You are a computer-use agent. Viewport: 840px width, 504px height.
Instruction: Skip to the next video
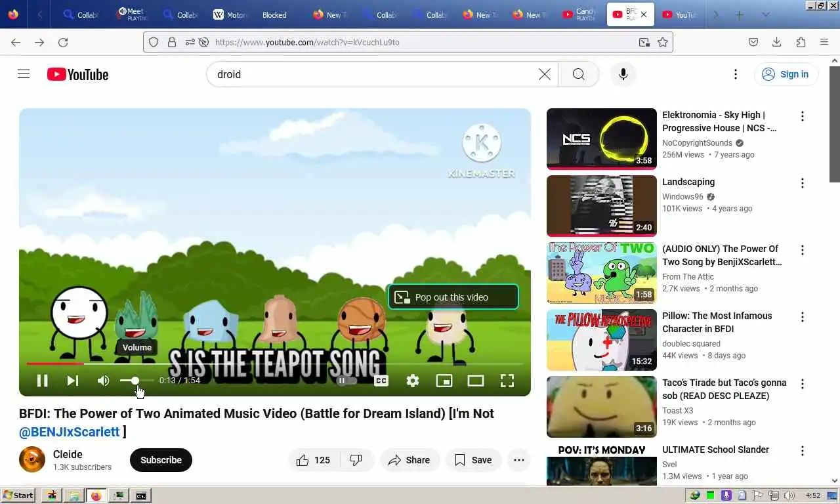pyautogui.click(x=73, y=381)
